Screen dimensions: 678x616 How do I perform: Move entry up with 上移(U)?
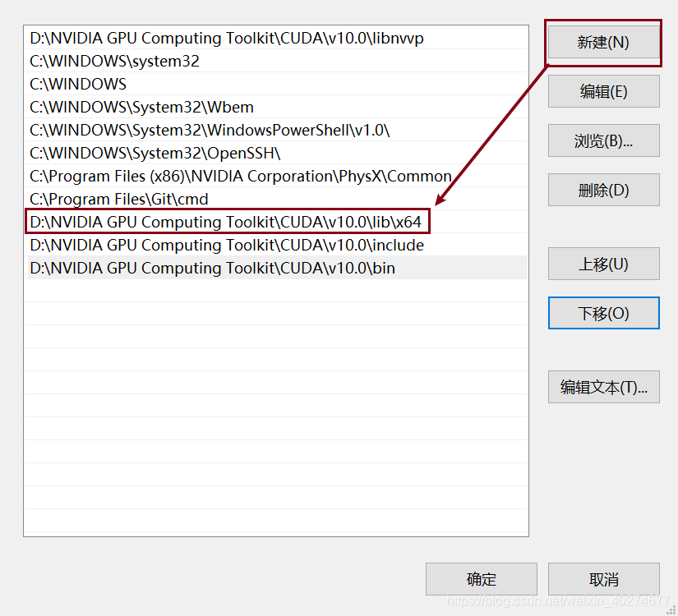pos(604,264)
